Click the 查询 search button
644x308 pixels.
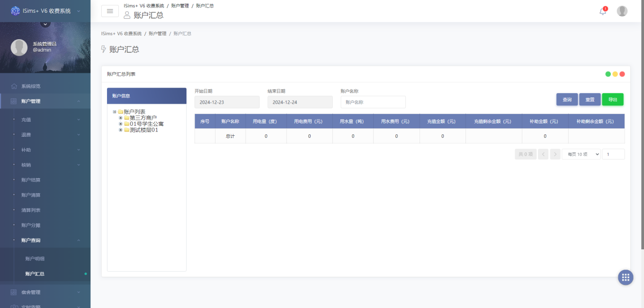pos(567,99)
